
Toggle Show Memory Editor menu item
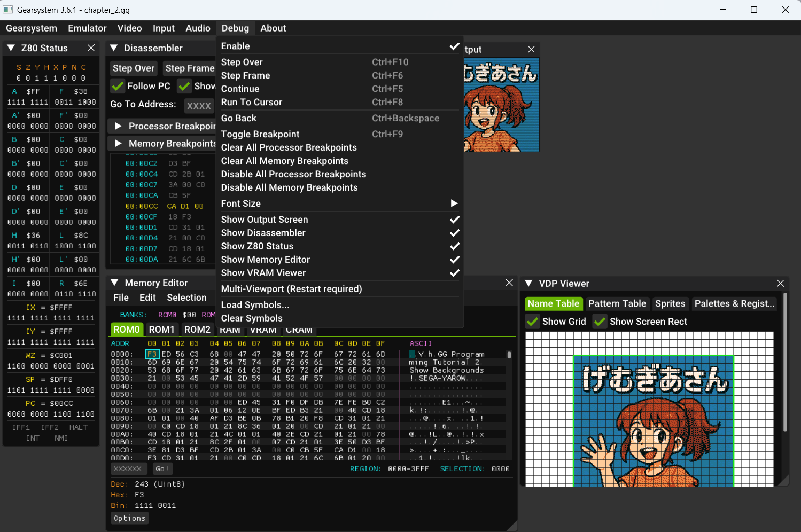(340, 260)
